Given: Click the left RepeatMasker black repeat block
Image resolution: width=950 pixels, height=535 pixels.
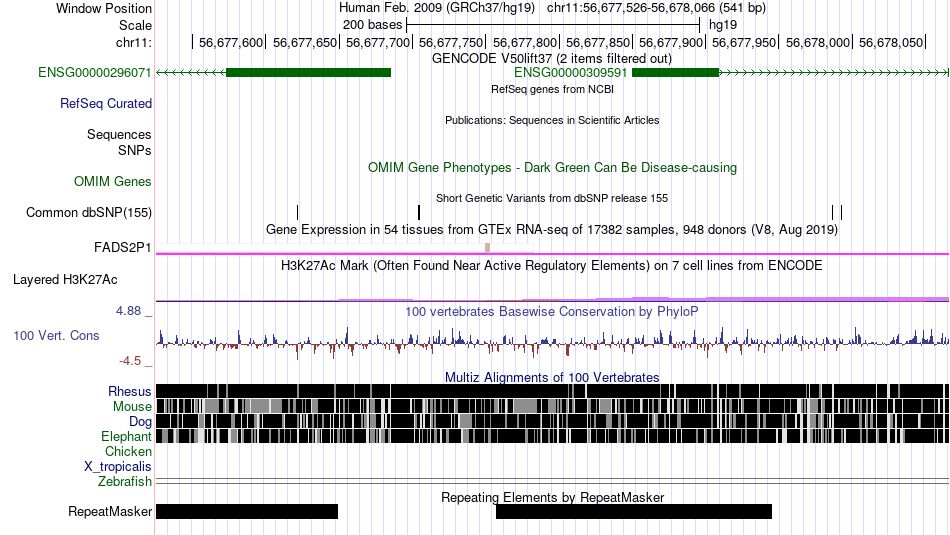Looking at the screenshot, I should [x=247, y=511].
